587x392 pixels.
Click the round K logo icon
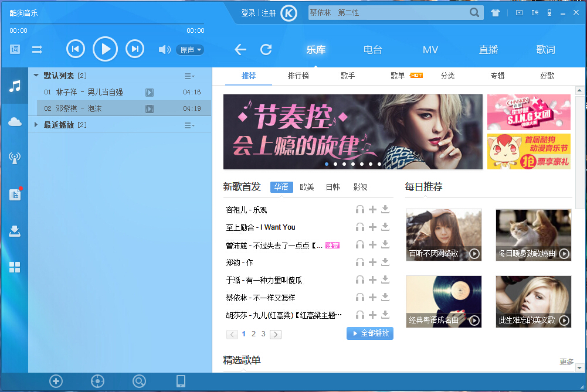point(289,13)
